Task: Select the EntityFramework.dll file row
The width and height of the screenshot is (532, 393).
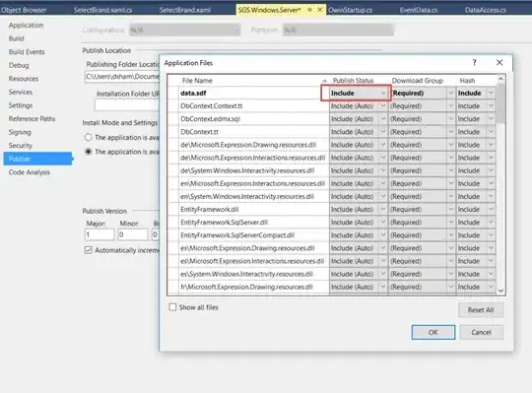Action: coord(254,209)
